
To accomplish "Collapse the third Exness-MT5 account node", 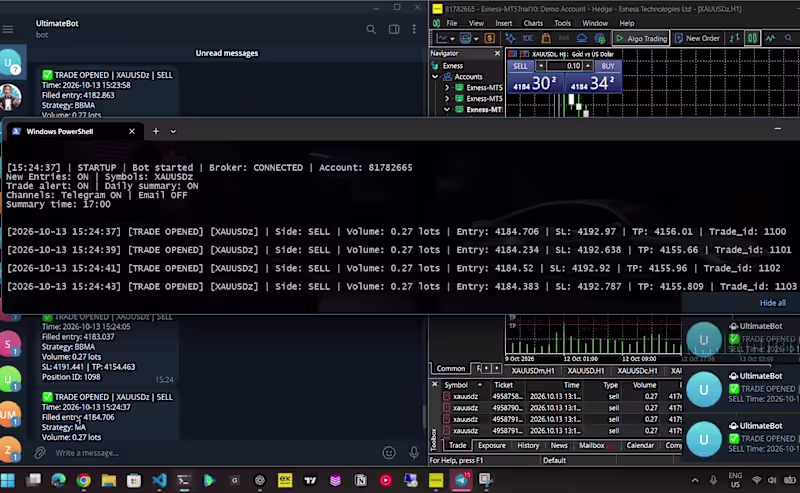I will (447, 109).
